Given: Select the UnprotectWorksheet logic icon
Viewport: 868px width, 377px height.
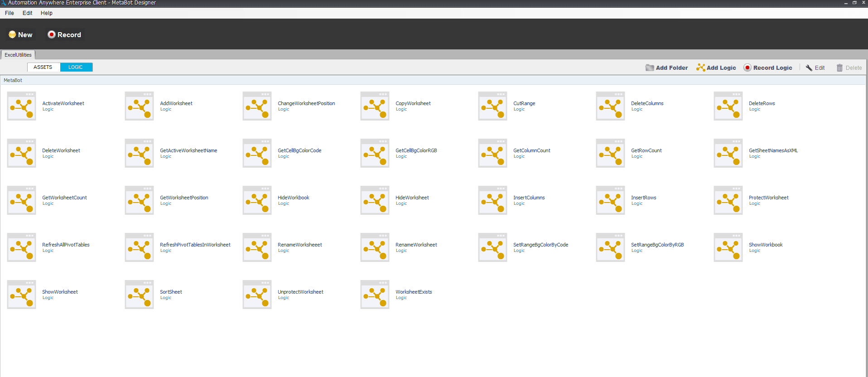Looking at the screenshot, I should click(257, 295).
